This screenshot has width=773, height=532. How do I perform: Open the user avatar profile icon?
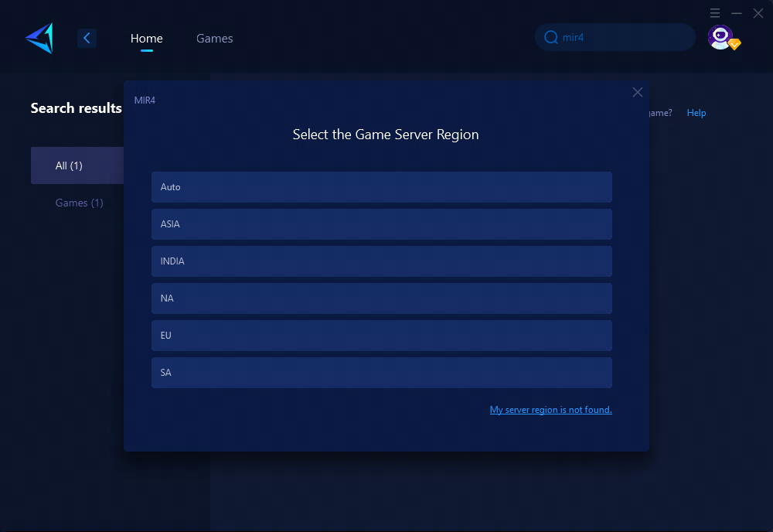(720, 37)
